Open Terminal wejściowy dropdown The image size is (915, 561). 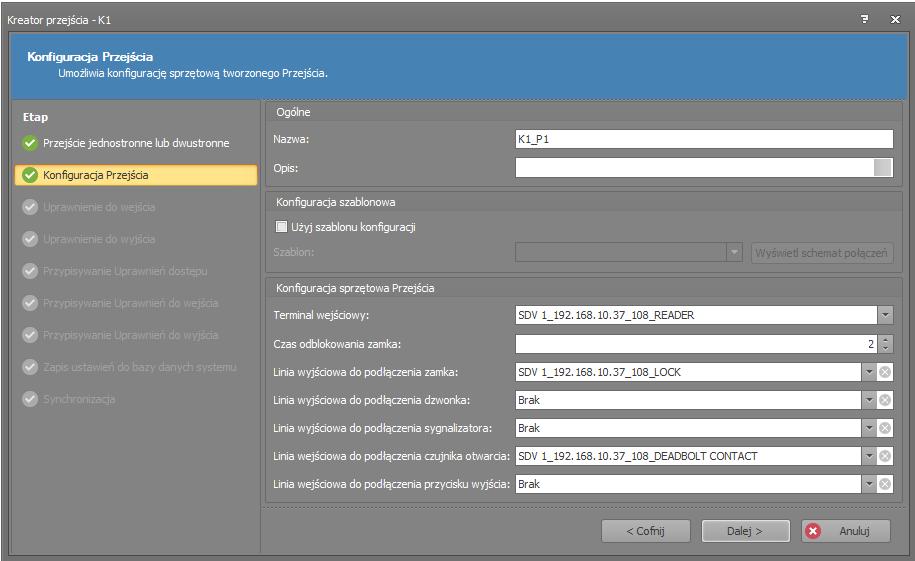pyautogui.click(x=885, y=315)
